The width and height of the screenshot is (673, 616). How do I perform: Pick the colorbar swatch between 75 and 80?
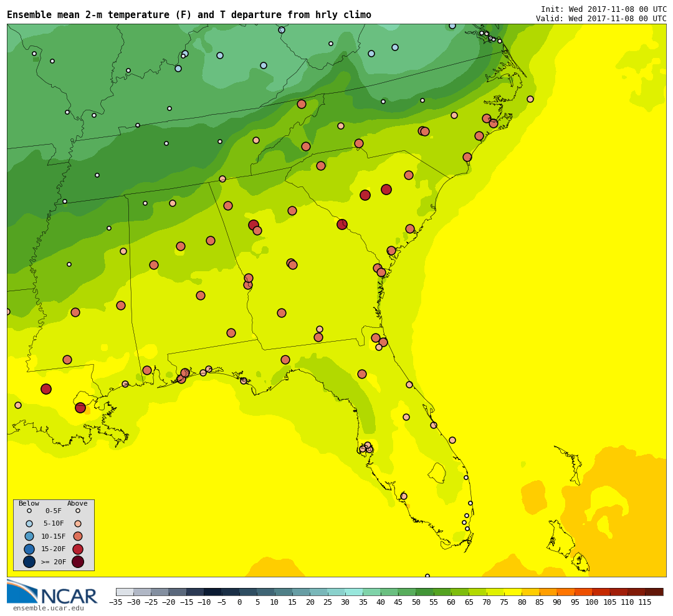point(513,592)
